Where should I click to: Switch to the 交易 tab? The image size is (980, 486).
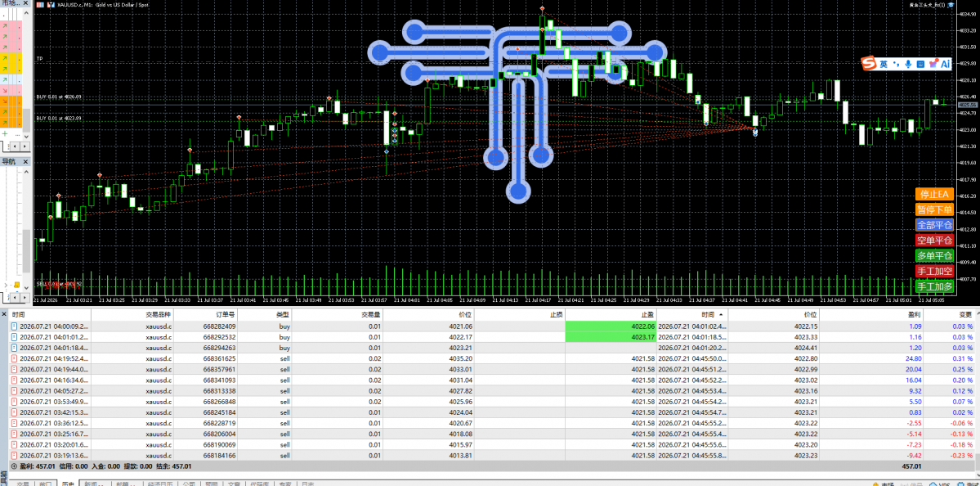23,484
